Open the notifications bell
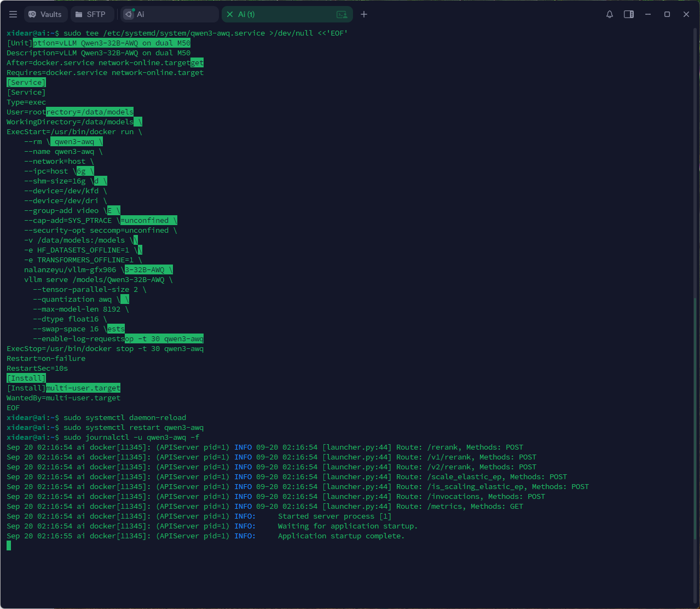The image size is (700, 609). click(610, 14)
